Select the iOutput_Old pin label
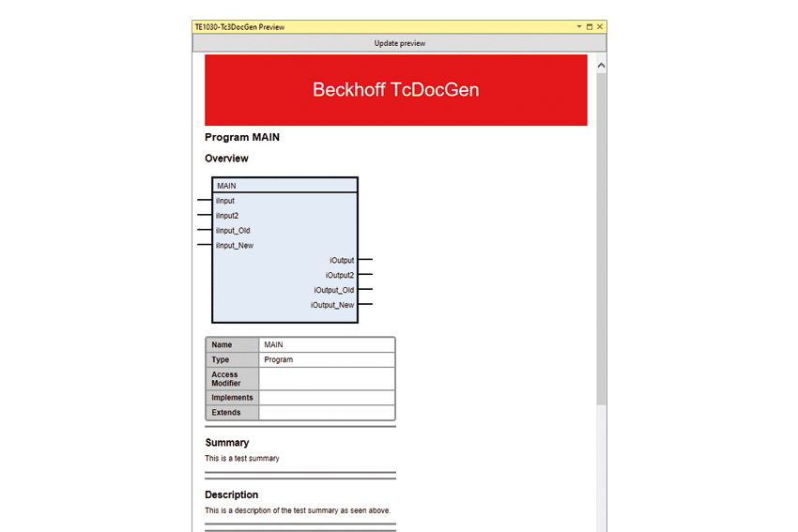Screen dimensions: 798x532 tap(334, 290)
